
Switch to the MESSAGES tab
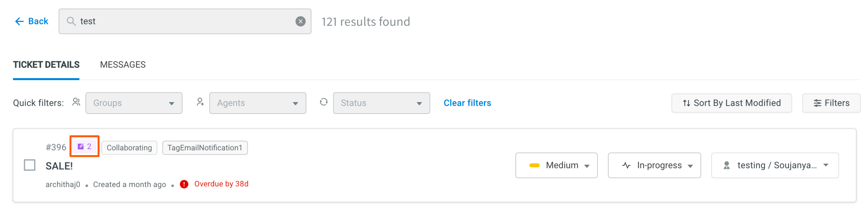click(123, 65)
